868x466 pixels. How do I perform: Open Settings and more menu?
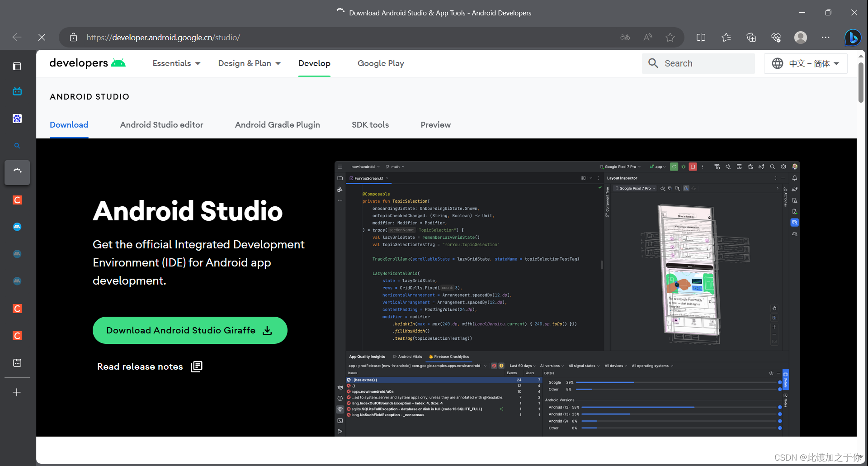[x=826, y=37]
